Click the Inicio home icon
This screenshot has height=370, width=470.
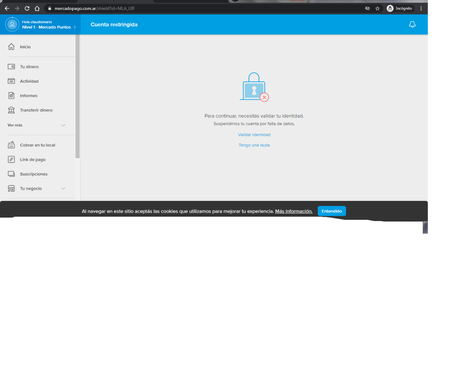[11, 47]
